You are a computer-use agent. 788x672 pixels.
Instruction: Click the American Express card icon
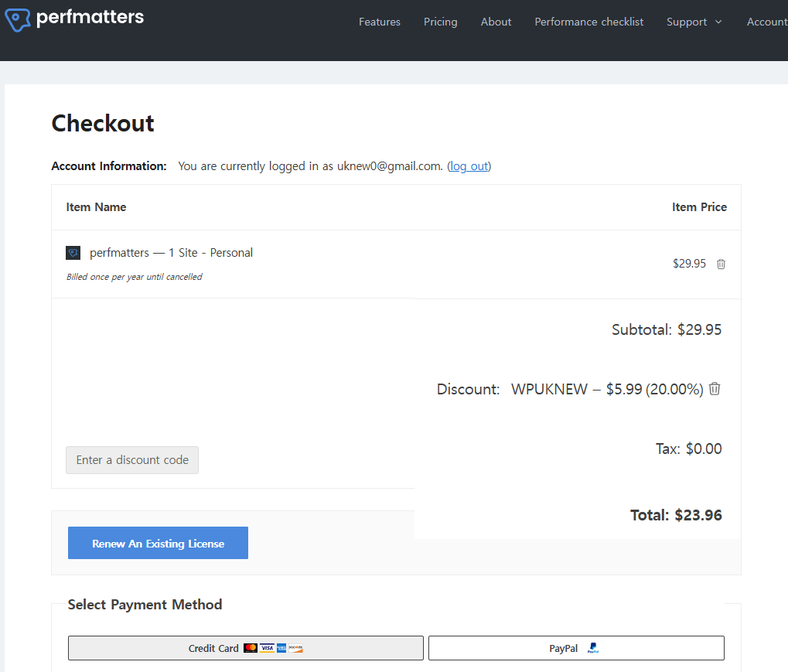point(281,648)
